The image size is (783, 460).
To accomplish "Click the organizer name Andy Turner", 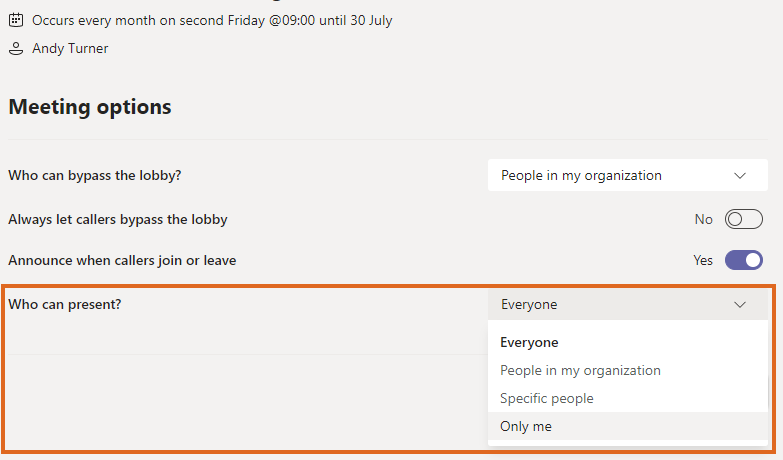I will pos(69,47).
